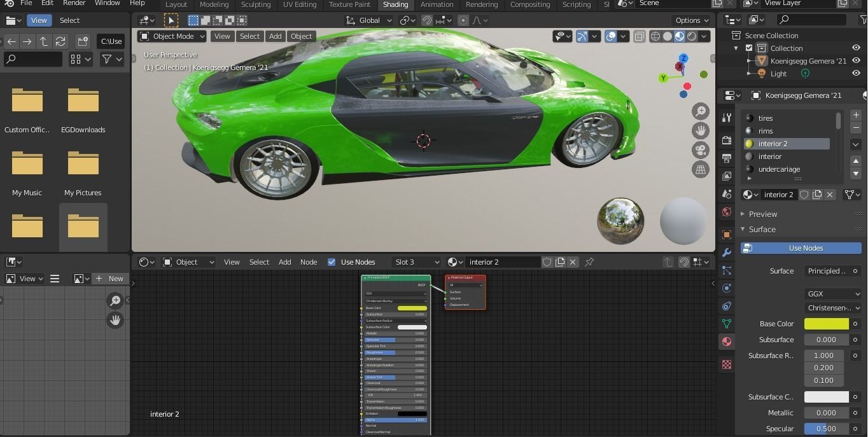Switch perspective/orthographic grid gizmo

tap(701, 170)
